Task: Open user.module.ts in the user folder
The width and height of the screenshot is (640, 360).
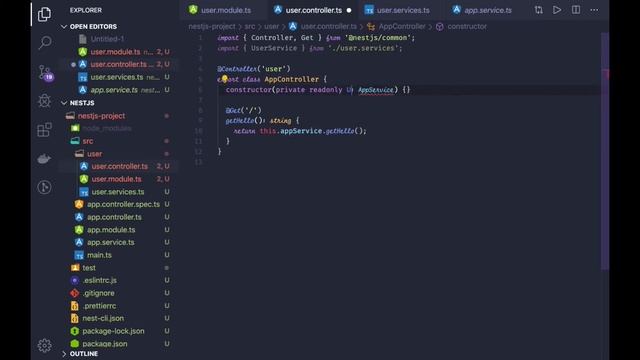Action: [116, 179]
